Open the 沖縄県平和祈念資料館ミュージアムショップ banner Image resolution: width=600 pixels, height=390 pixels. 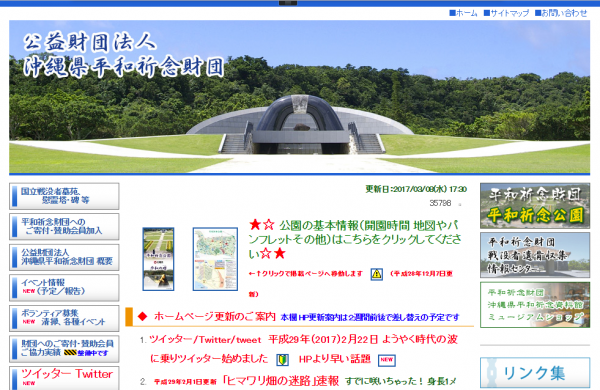(535, 305)
